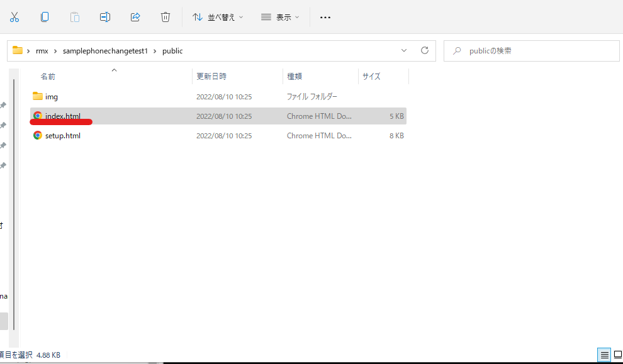The width and height of the screenshot is (623, 364).
Task: Click the 4.88 KB status bar text
Action: [x=48, y=355]
